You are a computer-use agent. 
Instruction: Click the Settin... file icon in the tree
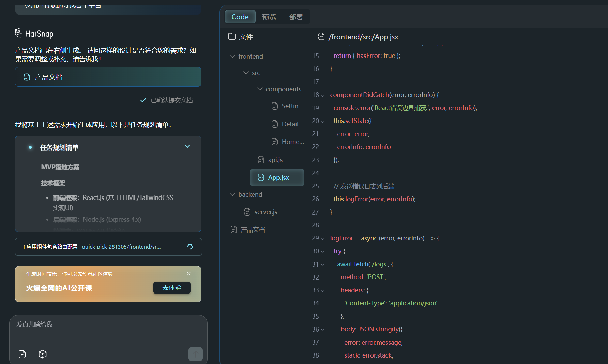pyautogui.click(x=274, y=106)
